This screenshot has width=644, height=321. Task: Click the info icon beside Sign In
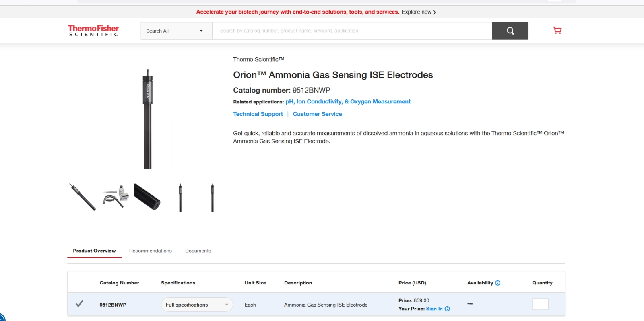(447, 309)
